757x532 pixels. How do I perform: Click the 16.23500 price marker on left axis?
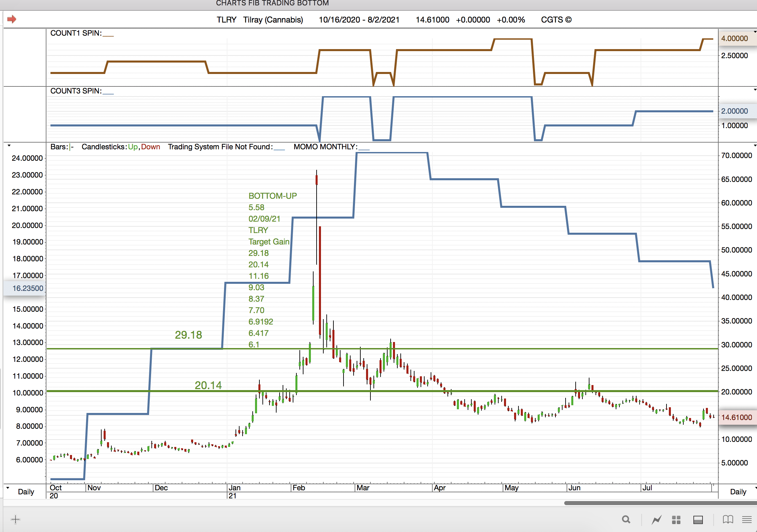point(28,288)
